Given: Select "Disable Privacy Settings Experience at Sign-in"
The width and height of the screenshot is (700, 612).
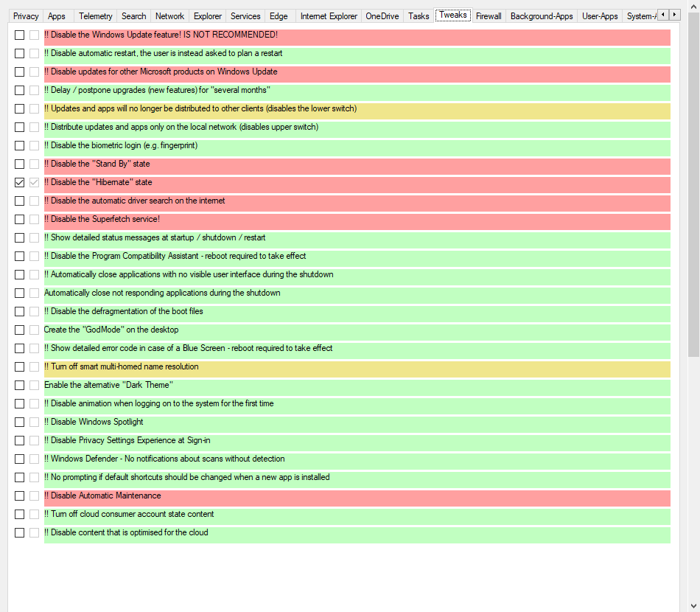Looking at the screenshot, I should point(357,442).
